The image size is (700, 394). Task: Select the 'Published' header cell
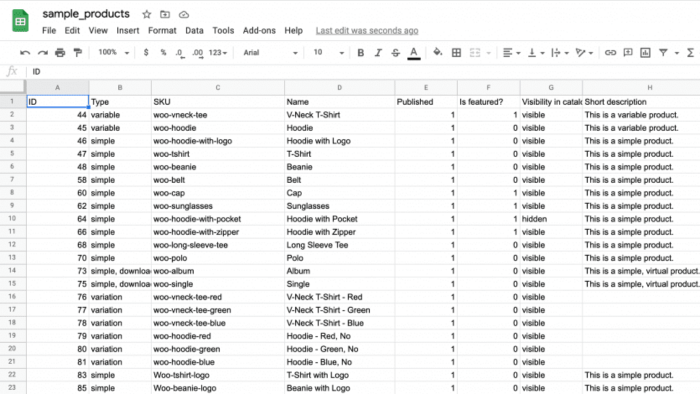(426, 102)
